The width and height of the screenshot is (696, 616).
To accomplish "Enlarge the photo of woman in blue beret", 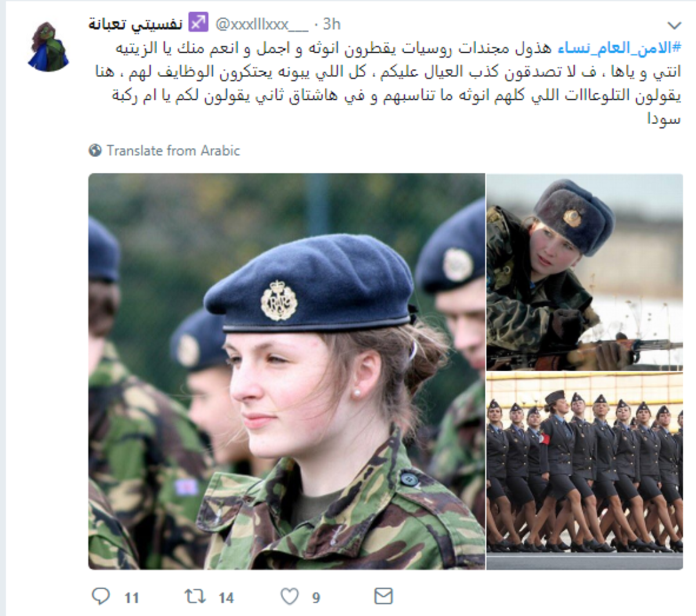I will coord(287,371).
